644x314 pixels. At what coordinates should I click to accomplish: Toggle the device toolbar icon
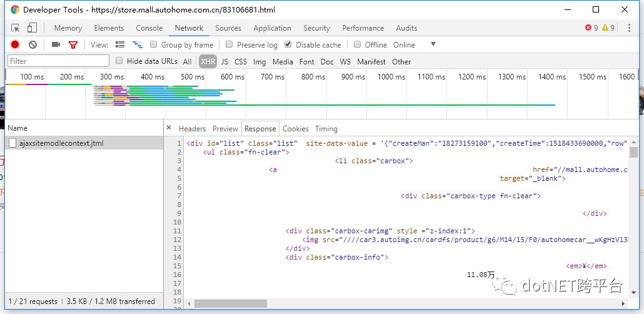pyautogui.click(x=32, y=28)
